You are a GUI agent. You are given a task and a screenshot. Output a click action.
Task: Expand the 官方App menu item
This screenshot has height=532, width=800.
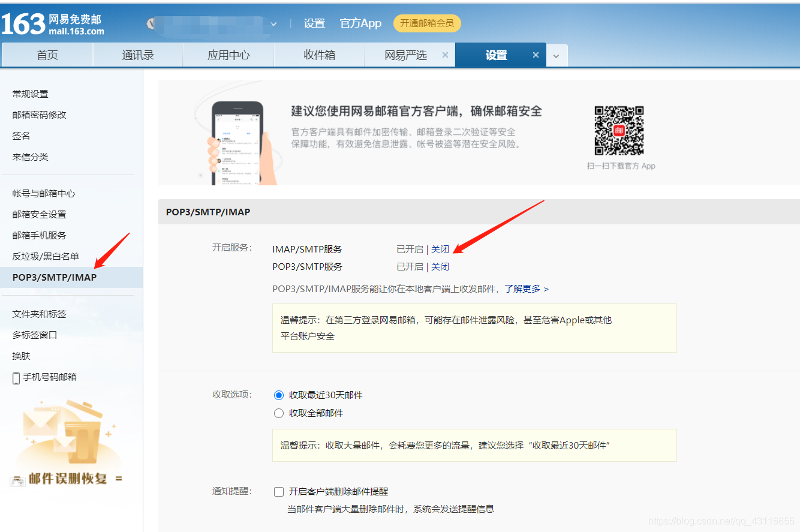(360, 23)
